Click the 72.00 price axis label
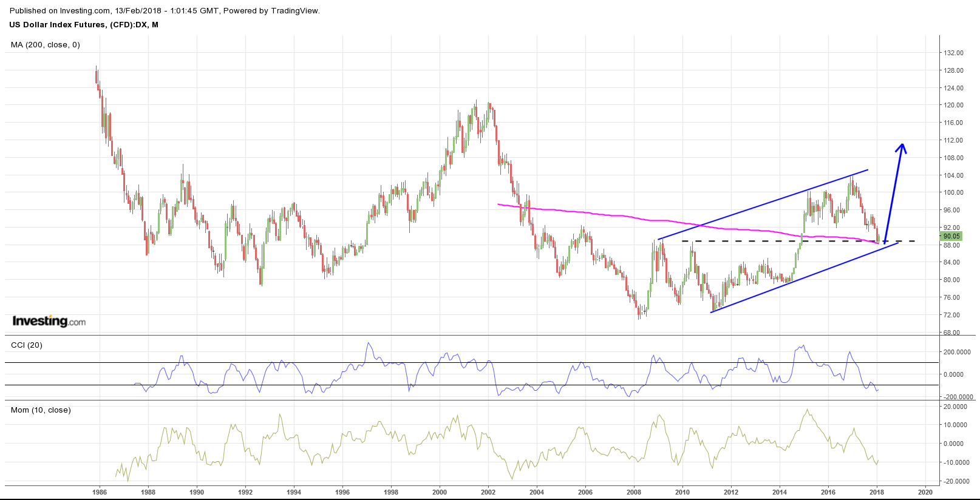This screenshot has height=500, width=980. 951,316
